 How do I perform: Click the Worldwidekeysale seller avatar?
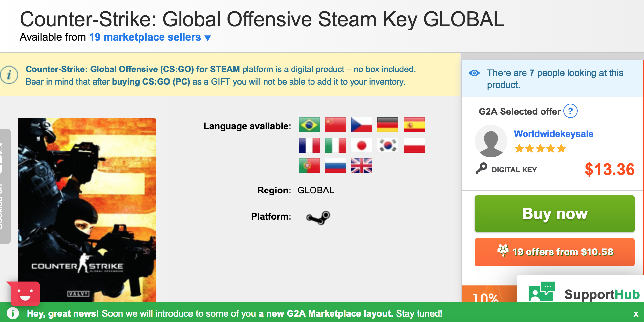[491, 141]
